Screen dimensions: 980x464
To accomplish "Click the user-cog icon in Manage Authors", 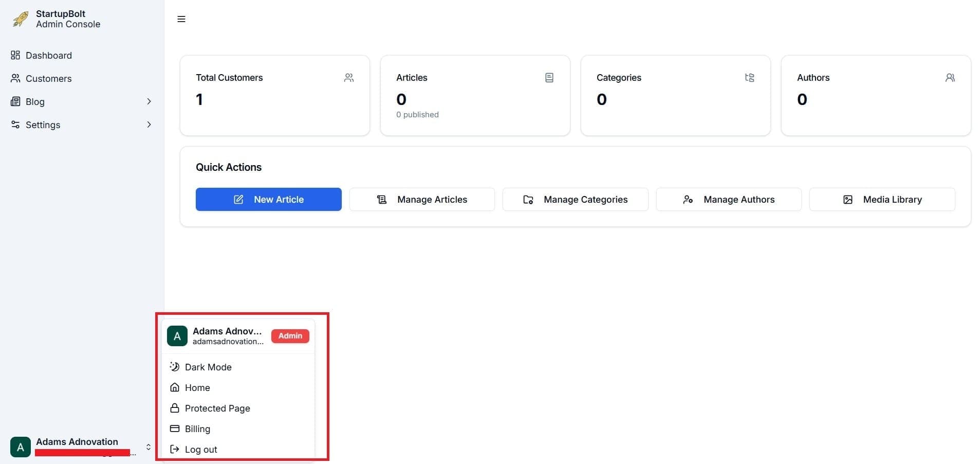I will coord(688,199).
